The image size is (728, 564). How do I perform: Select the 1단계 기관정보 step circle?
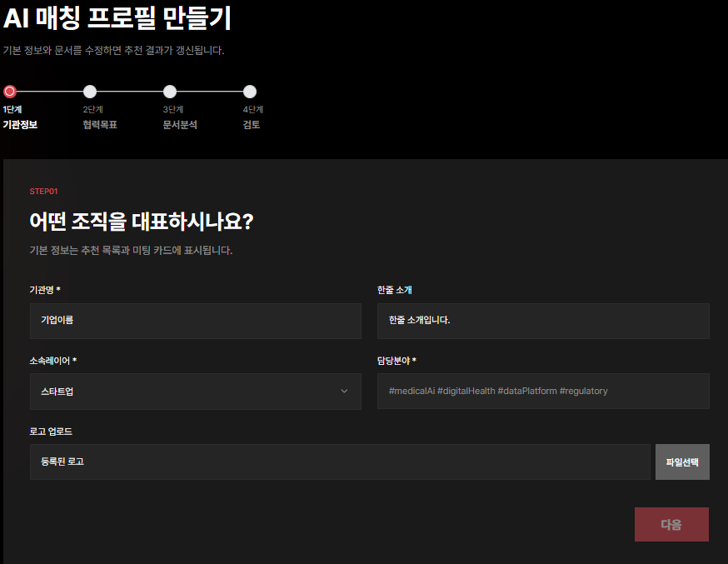(10, 92)
